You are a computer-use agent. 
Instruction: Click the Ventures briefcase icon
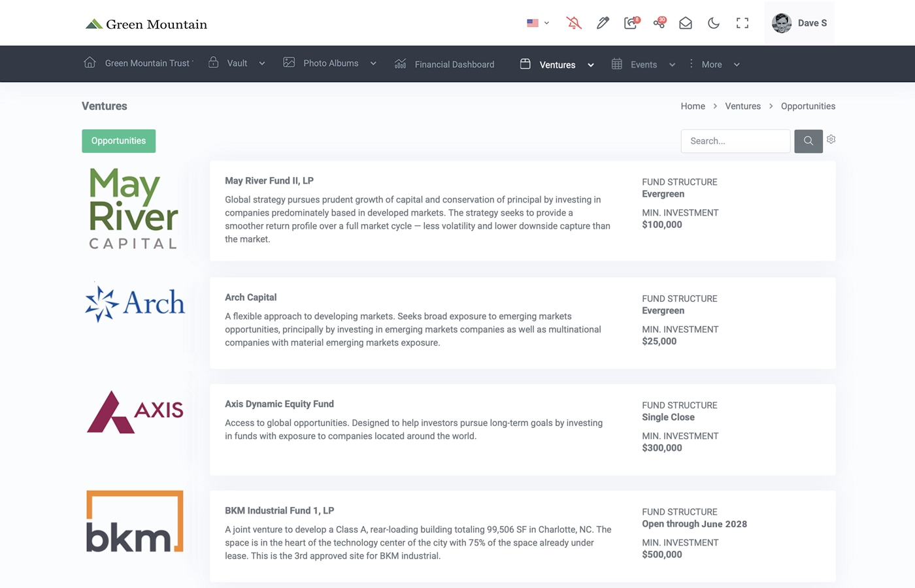click(525, 63)
